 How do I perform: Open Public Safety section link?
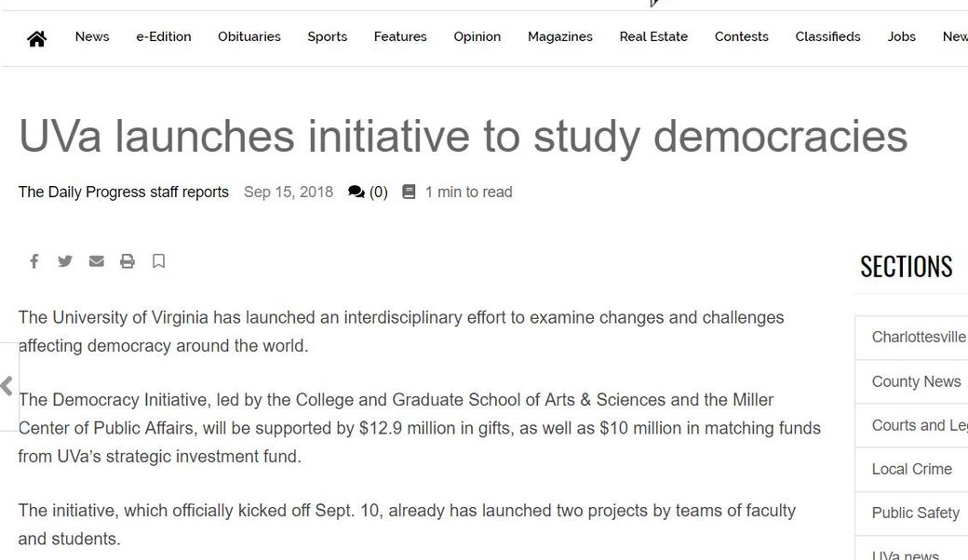[915, 513]
